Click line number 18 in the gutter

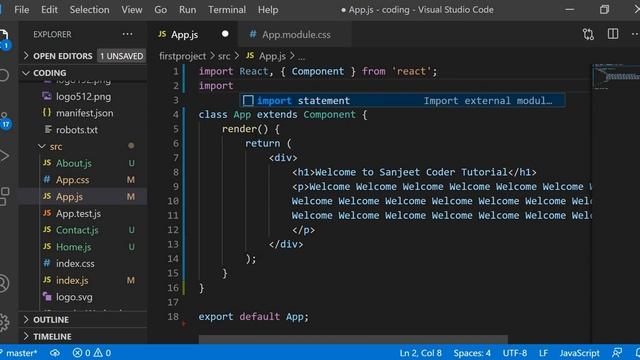[173, 316]
